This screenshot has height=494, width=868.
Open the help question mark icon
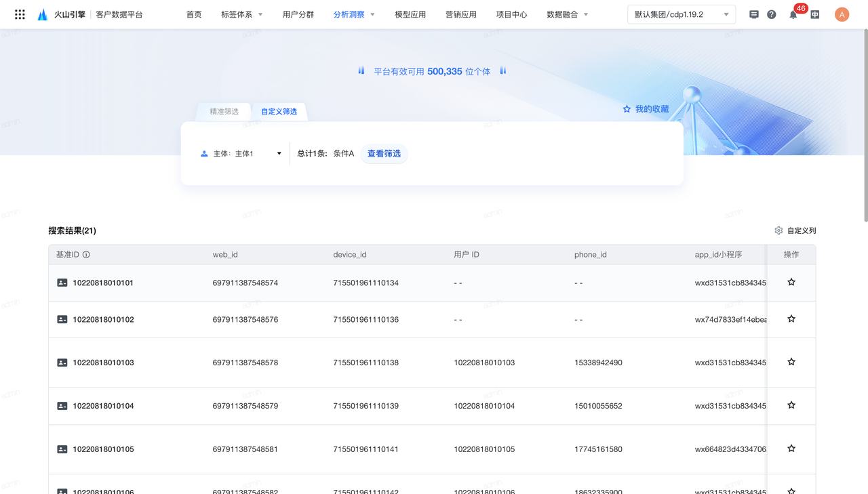tap(772, 14)
